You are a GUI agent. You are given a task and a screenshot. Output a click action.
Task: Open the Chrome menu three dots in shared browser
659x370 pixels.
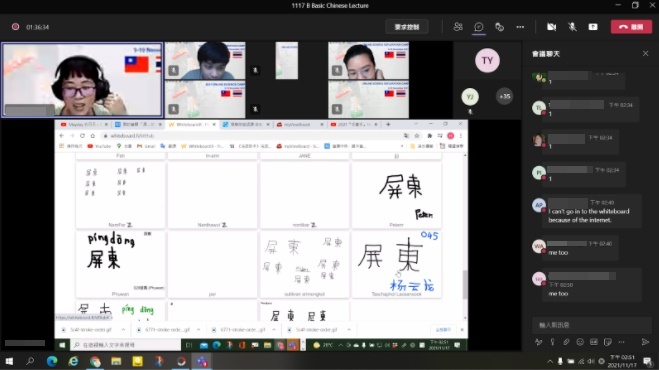tap(461, 136)
